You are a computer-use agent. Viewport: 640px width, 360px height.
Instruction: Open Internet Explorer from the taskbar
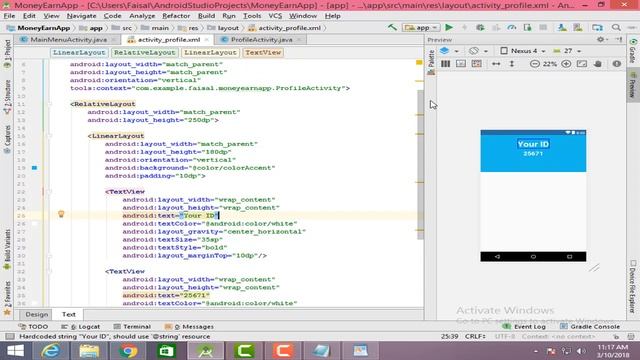[x=51, y=351]
